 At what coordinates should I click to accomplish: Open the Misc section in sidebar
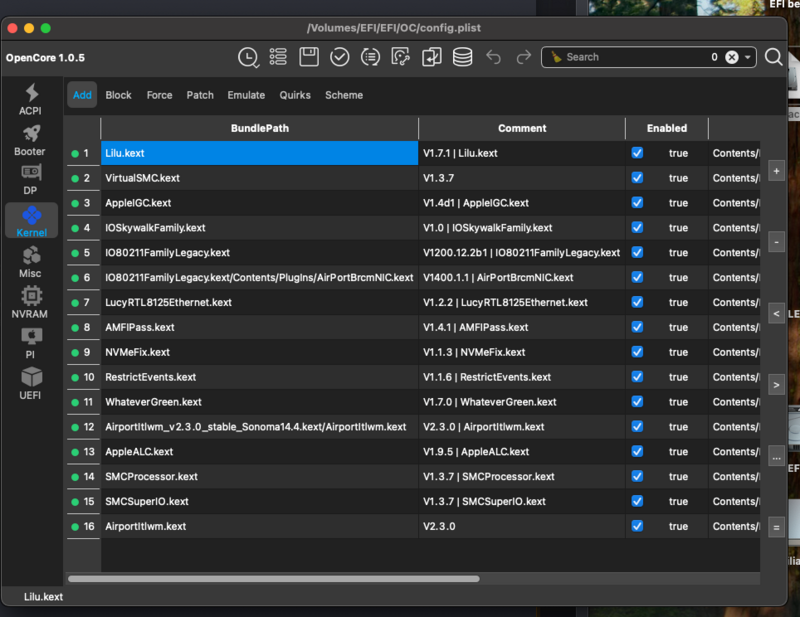[x=31, y=262]
